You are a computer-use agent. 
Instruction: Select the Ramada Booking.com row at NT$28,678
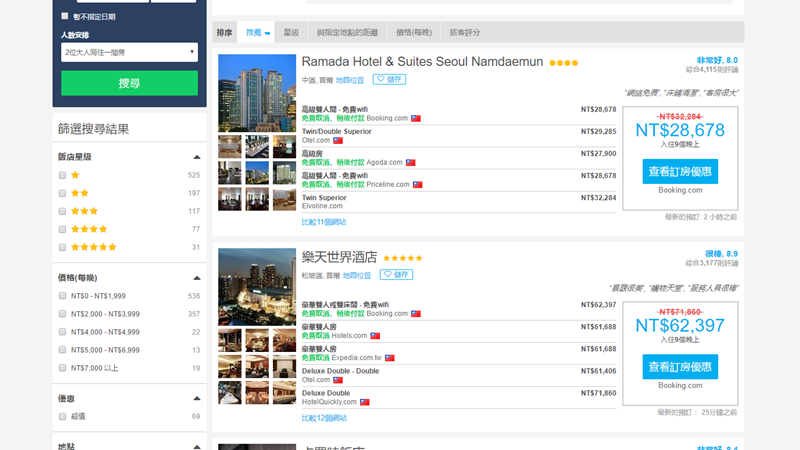pyautogui.click(x=459, y=114)
